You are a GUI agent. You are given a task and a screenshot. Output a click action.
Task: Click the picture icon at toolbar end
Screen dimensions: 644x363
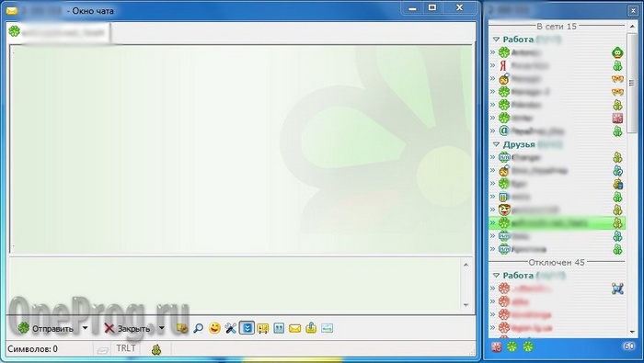(x=327, y=328)
